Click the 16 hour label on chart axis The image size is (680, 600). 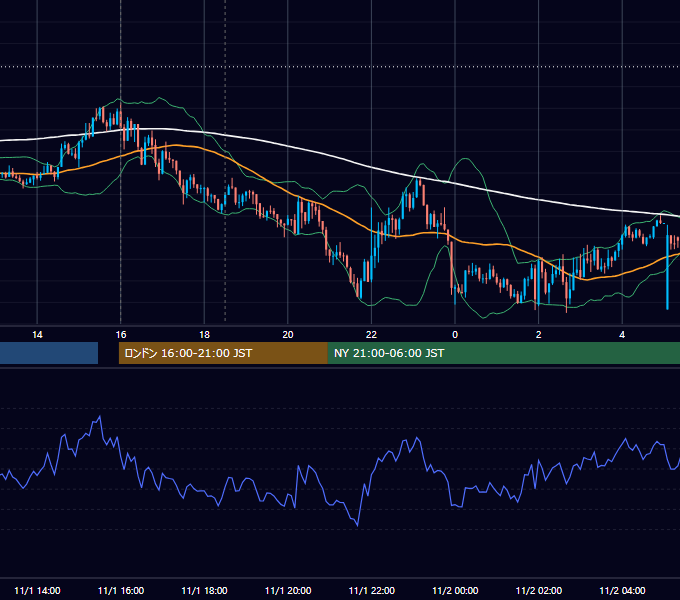point(121,335)
